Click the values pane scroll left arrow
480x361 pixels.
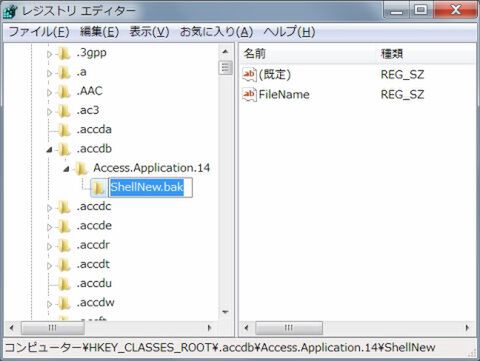click(247, 328)
